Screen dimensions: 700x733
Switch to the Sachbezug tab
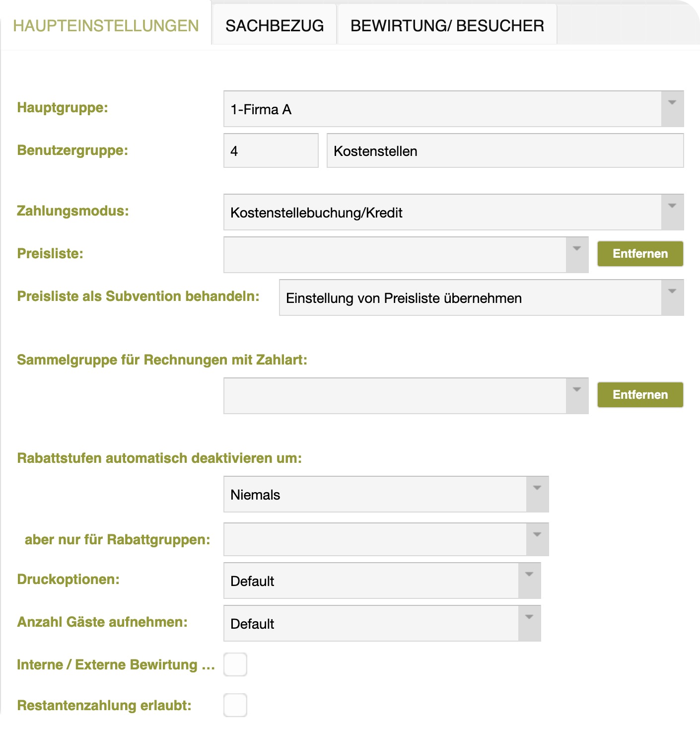tap(275, 26)
